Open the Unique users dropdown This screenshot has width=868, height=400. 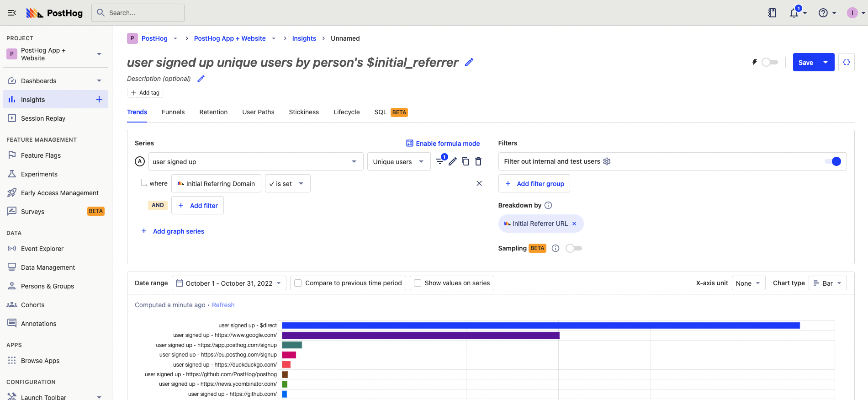[398, 162]
